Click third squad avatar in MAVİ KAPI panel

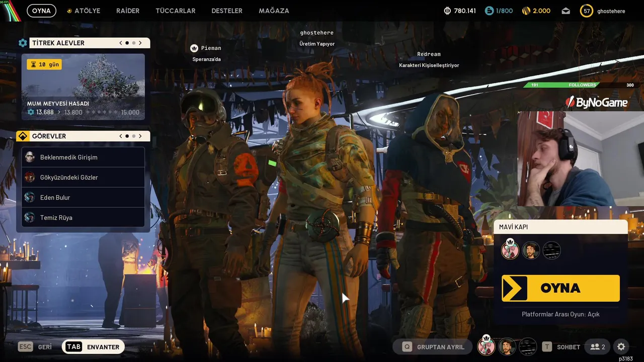[552, 250]
